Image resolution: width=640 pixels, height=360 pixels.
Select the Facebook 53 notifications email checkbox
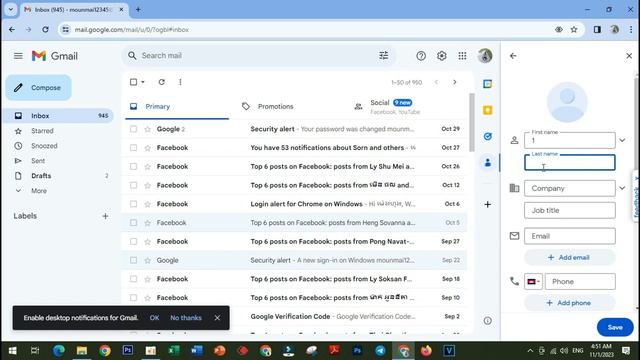pos(133,148)
